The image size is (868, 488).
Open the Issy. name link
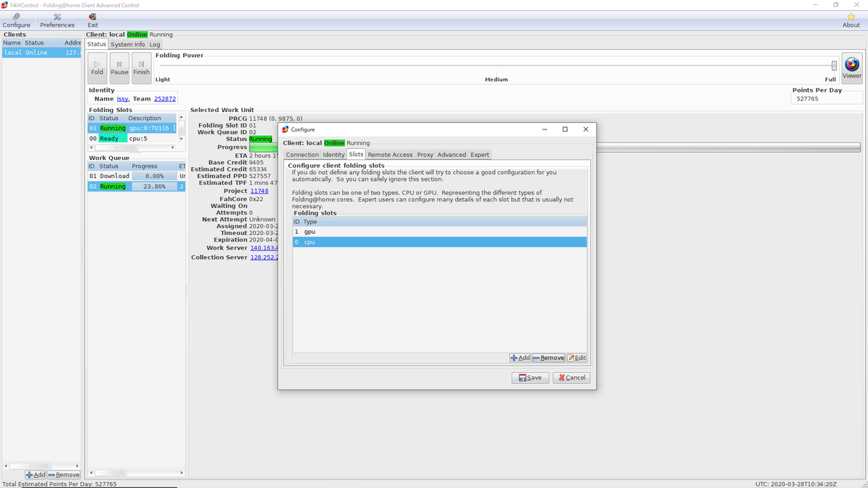tap(123, 99)
